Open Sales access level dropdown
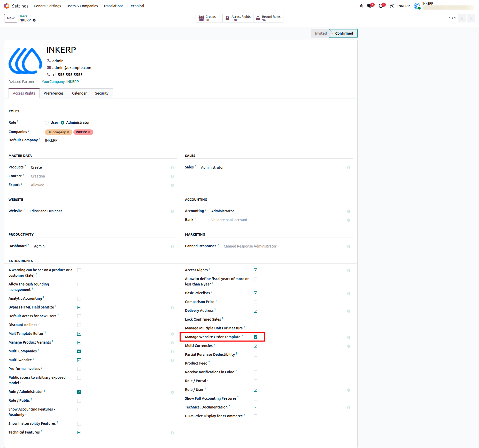479x448 pixels. (273, 167)
